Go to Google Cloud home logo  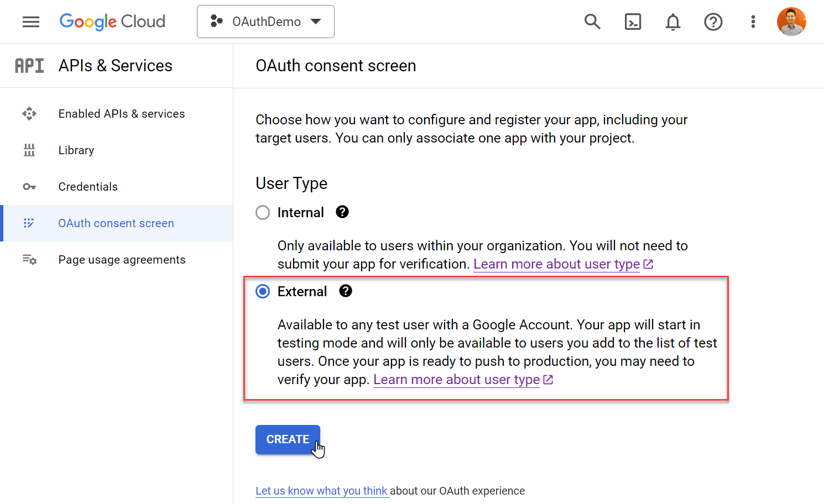click(112, 22)
